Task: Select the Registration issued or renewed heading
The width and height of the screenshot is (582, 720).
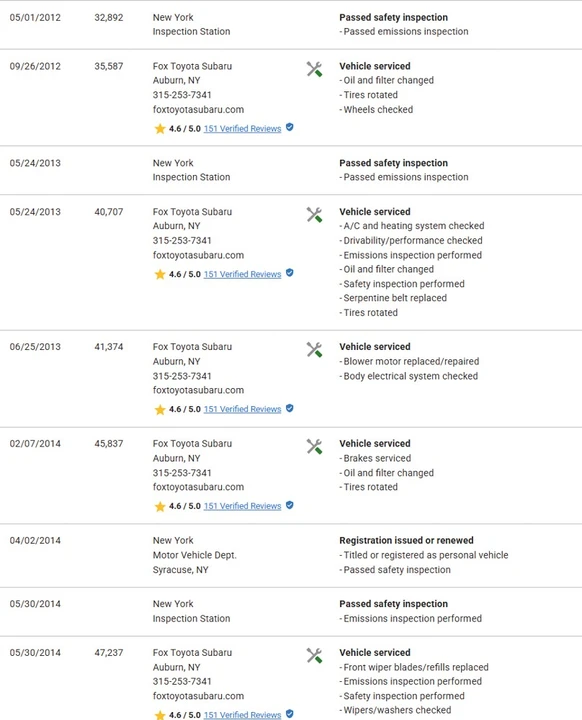Action: (406, 540)
